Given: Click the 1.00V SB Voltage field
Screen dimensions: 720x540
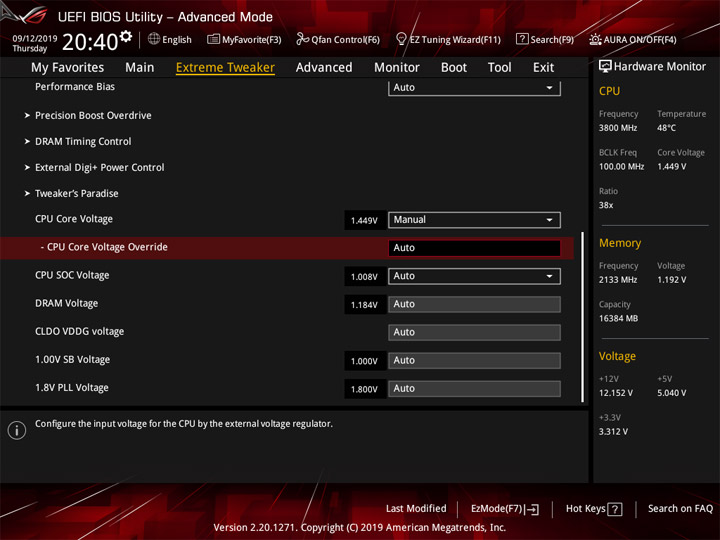Looking at the screenshot, I should click(x=474, y=360).
